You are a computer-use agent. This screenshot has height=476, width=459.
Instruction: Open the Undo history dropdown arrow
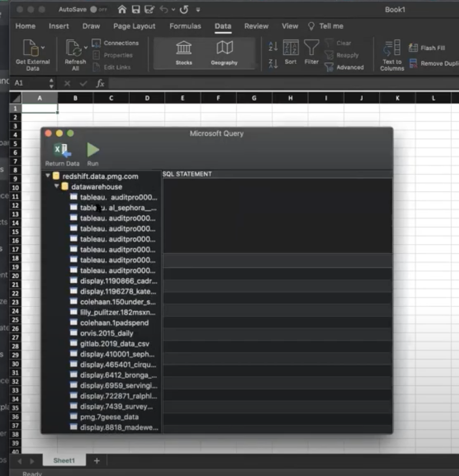(x=173, y=10)
